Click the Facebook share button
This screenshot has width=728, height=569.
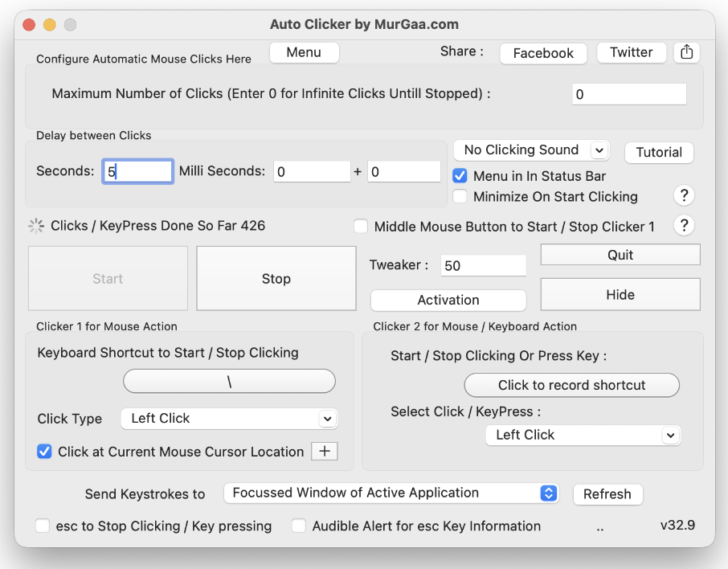pyautogui.click(x=543, y=53)
